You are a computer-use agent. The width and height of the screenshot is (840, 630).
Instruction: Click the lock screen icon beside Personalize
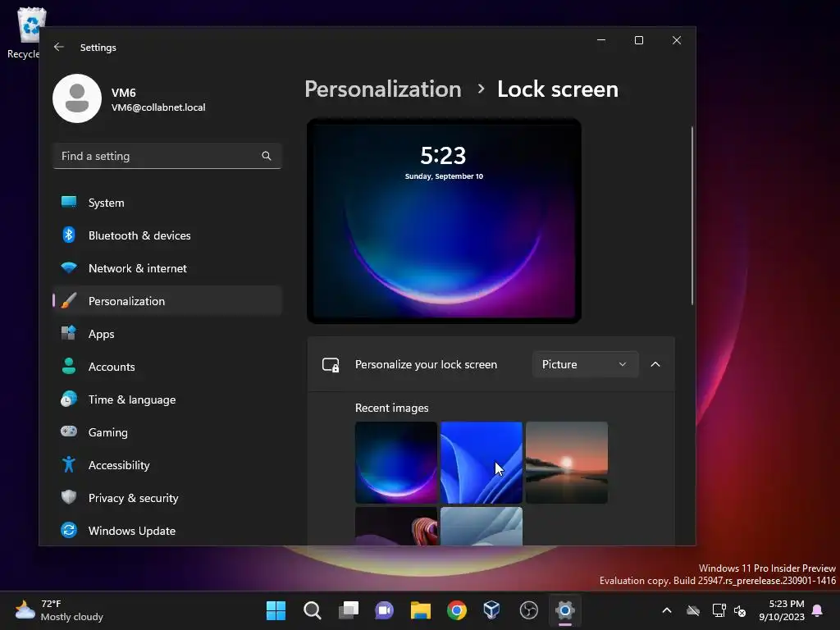[331, 365]
